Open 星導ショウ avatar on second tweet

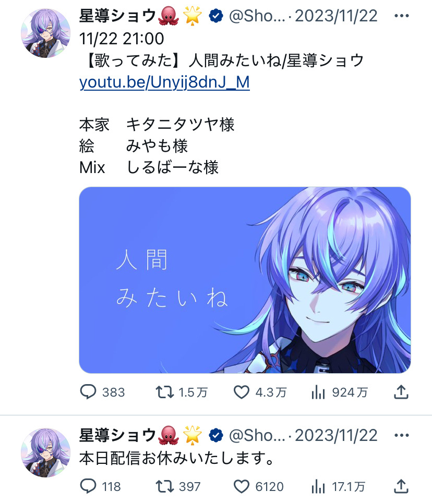[45, 452]
